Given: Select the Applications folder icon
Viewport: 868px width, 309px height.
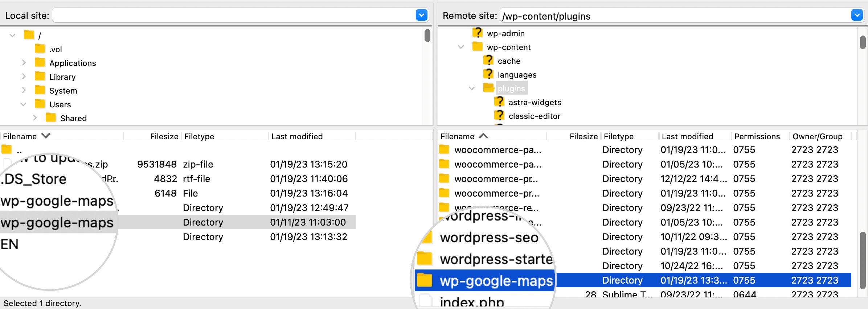Looking at the screenshot, I should [x=40, y=62].
